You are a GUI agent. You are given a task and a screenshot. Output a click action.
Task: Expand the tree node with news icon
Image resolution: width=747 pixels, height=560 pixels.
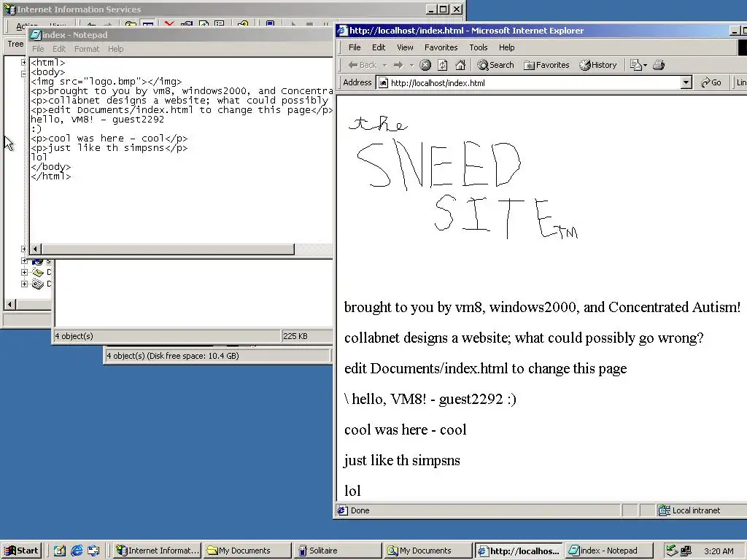[24, 284]
